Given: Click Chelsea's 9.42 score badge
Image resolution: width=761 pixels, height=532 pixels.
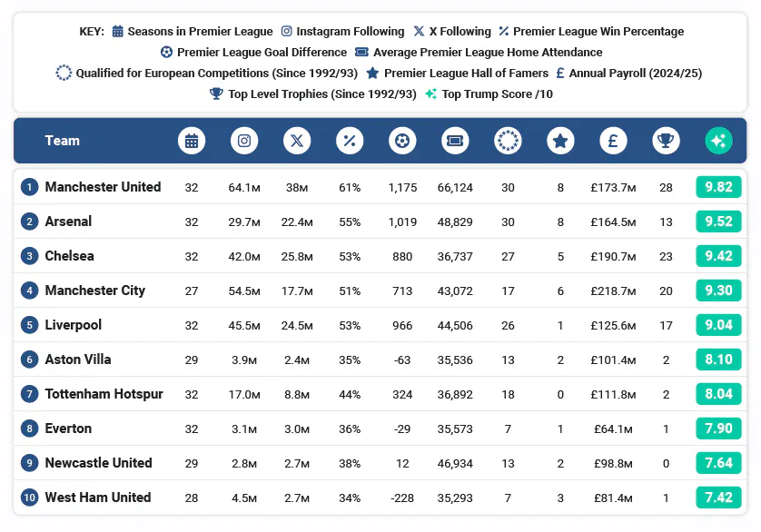Looking at the screenshot, I should [718, 256].
